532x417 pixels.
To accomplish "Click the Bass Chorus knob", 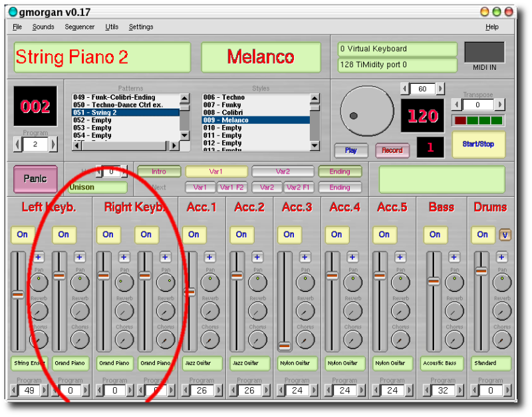I will click(454, 339).
